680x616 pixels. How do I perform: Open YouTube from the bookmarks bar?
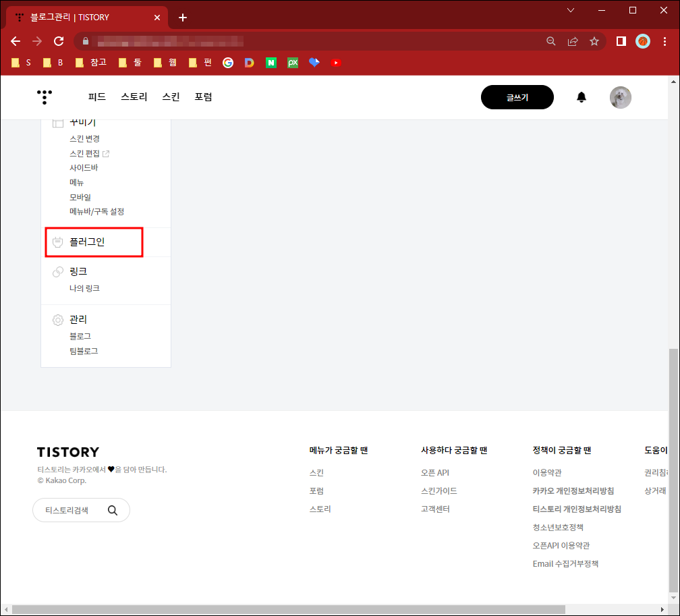coord(335,62)
